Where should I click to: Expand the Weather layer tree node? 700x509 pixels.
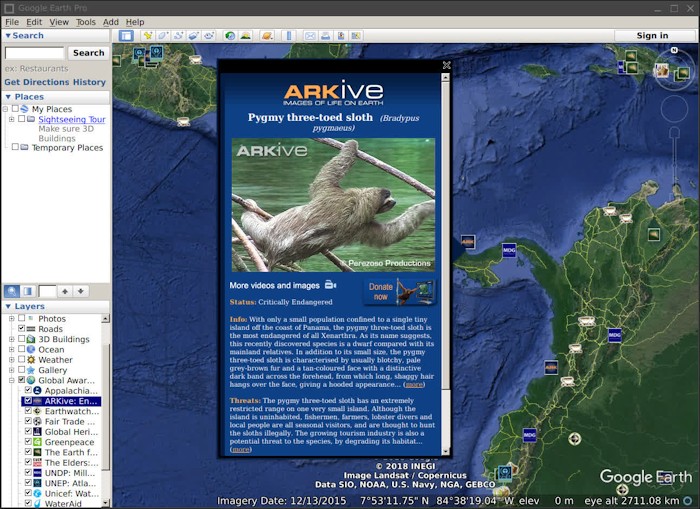click(x=12, y=360)
